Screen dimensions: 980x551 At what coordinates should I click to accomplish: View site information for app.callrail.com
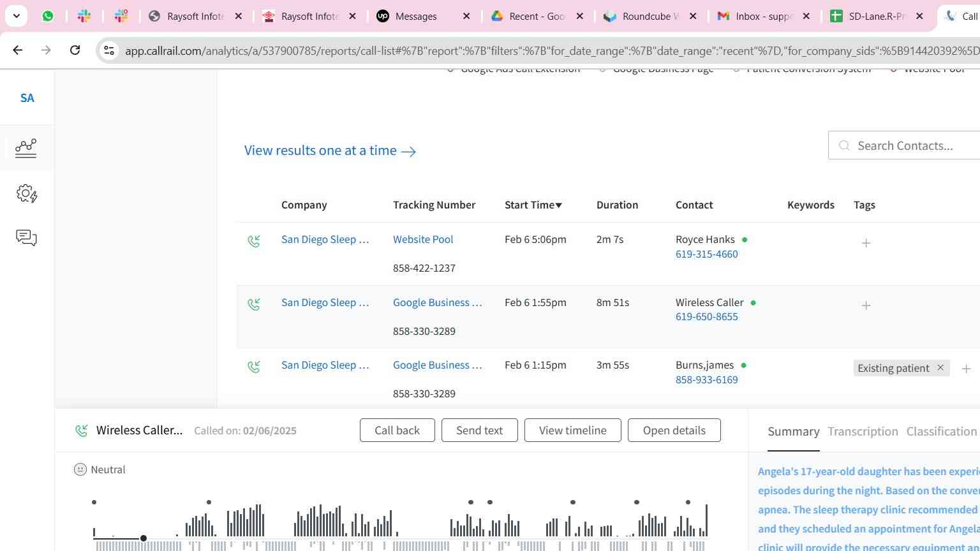point(109,50)
